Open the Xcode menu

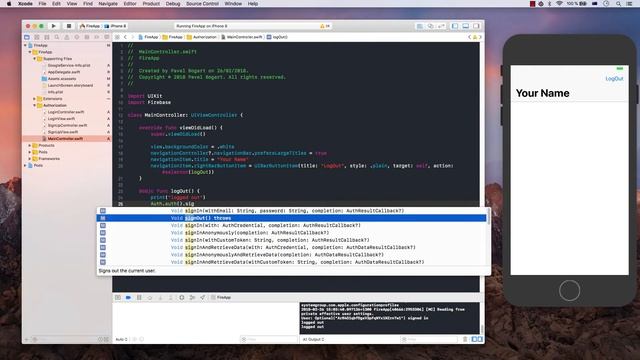25,4
